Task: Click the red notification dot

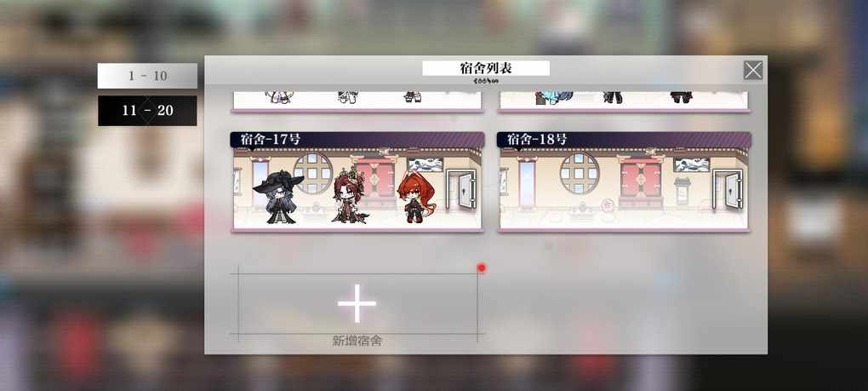Action: click(x=481, y=268)
